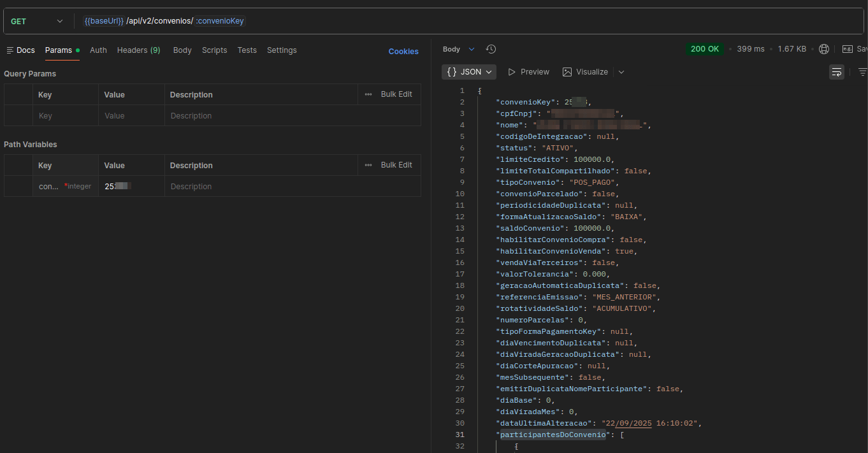Switch to the Params tab
The image size is (868, 453).
(62, 50)
